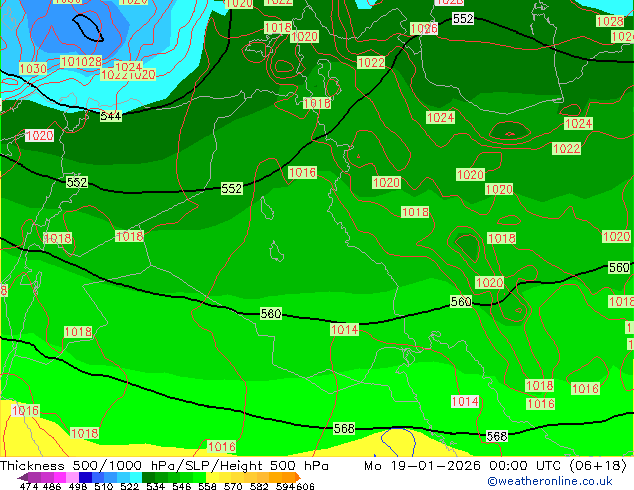Select the bright yellow legend swatch above 558
This screenshot has height=490, width=634.
pyautogui.click(x=212, y=477)
